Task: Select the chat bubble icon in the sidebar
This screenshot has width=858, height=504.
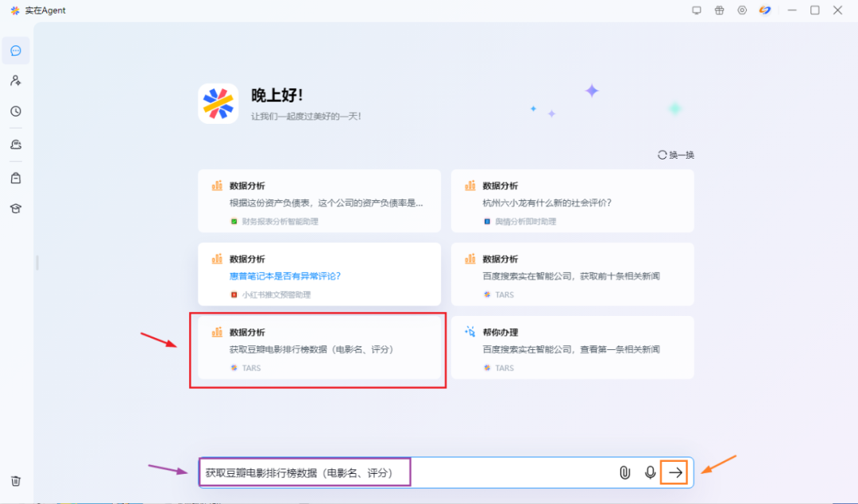Action: point(15,50)
